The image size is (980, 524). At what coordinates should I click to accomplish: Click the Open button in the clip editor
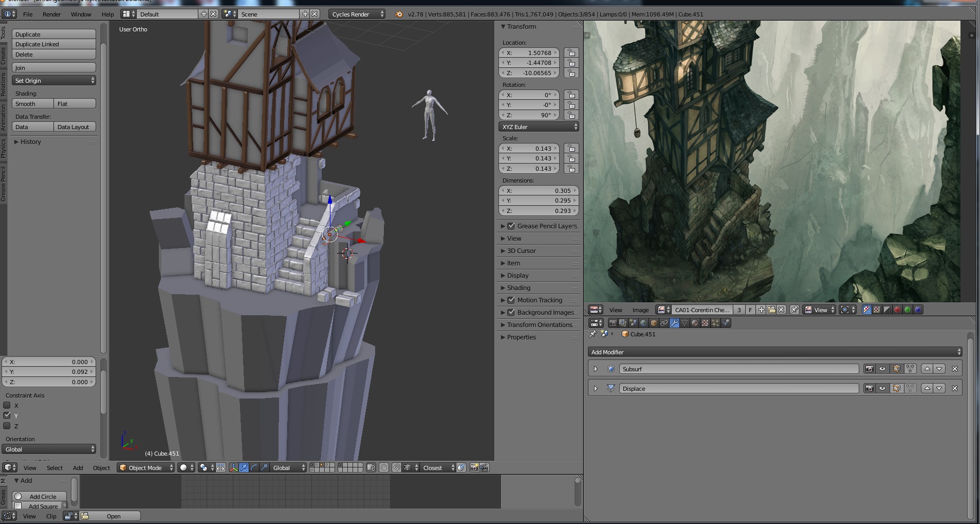[x=110, y=516]
